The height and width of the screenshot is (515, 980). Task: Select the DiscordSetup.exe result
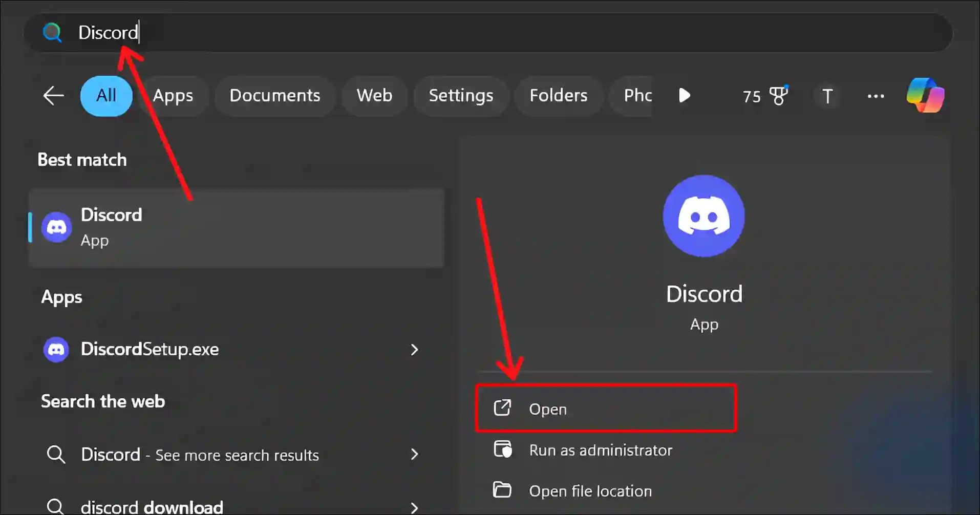tap(237, 350)
